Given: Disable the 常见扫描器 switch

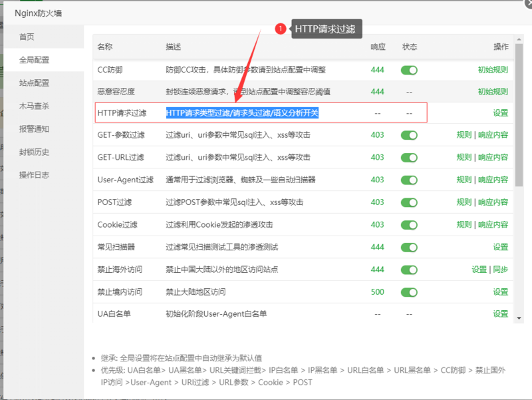Looking at the screenshot, I should 409,247.
